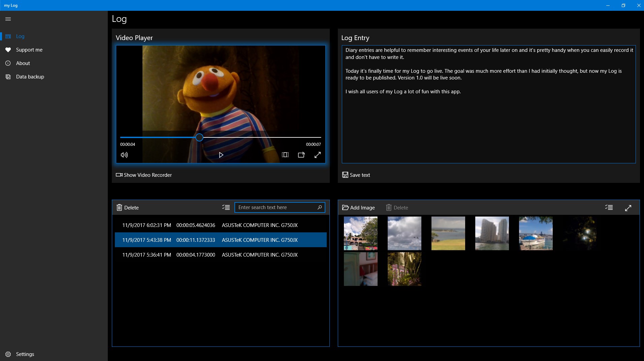
Task: Click Show Video Recorder button
Action: click(x=144, y=175)
